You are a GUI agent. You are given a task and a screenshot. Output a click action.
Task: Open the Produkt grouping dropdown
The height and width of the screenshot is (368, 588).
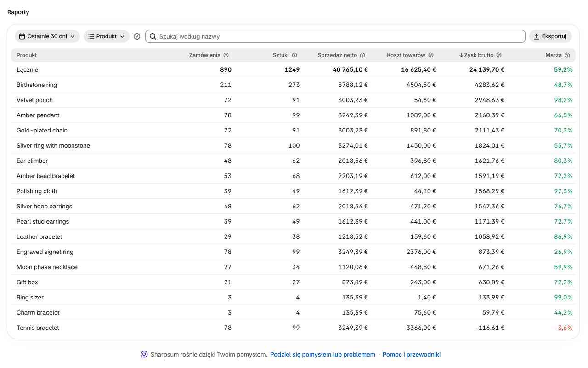click(x=107, y=36)
